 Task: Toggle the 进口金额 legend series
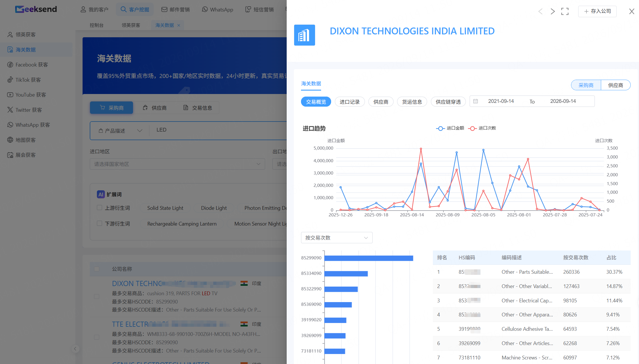click(x=450, y=128)
